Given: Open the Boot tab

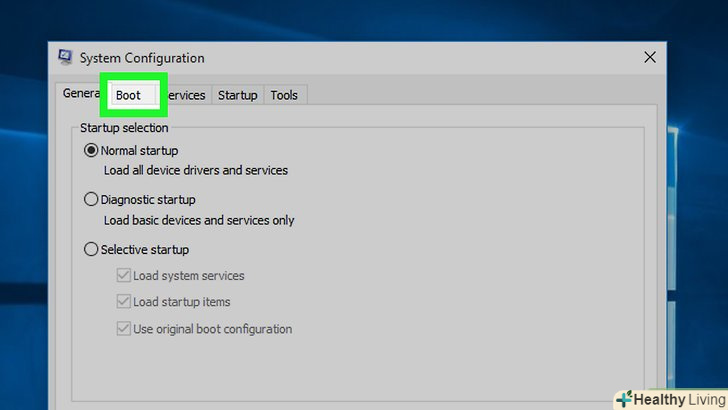Looking at the screenshot, I should 129,95.
